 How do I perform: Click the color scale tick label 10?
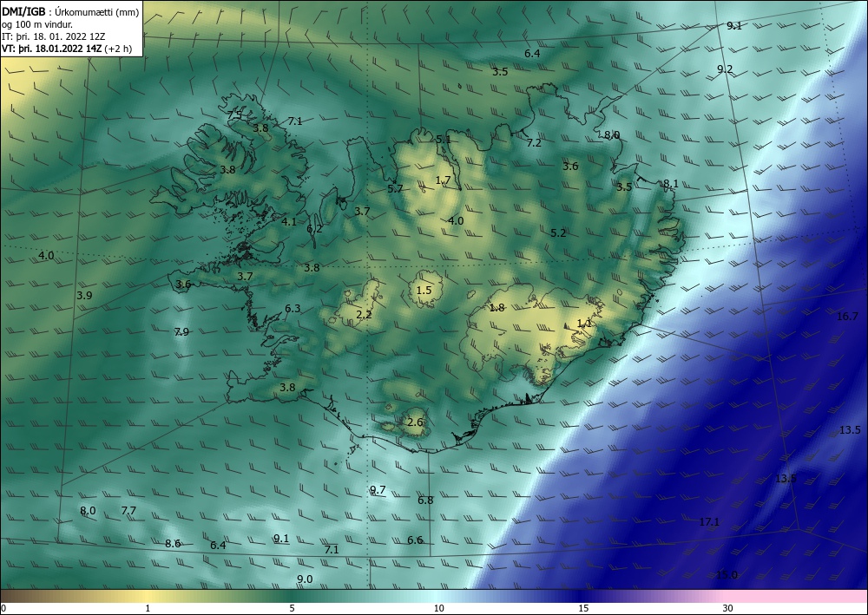[x=439, y=608]
